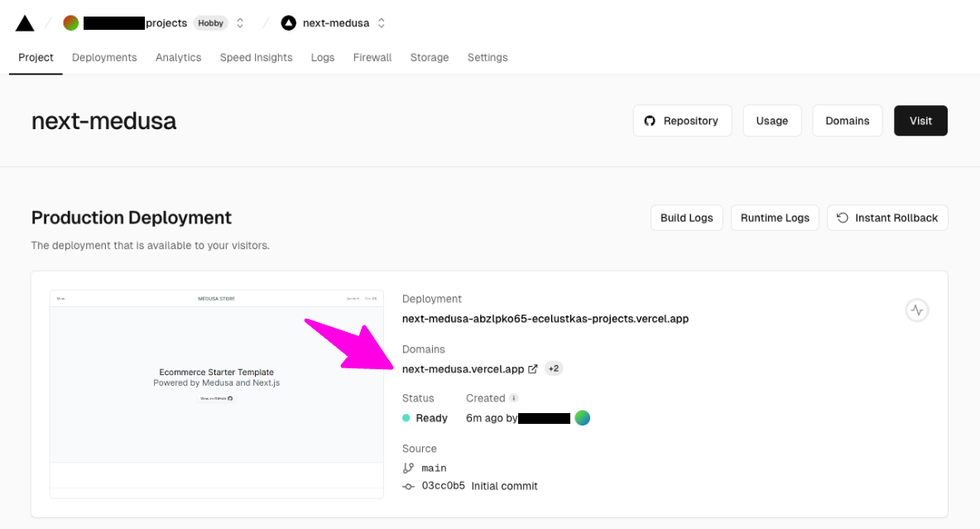The height and width of the screenshot is (529, 980).
Task: Open the Repository button
Action: tap(683, 121)
